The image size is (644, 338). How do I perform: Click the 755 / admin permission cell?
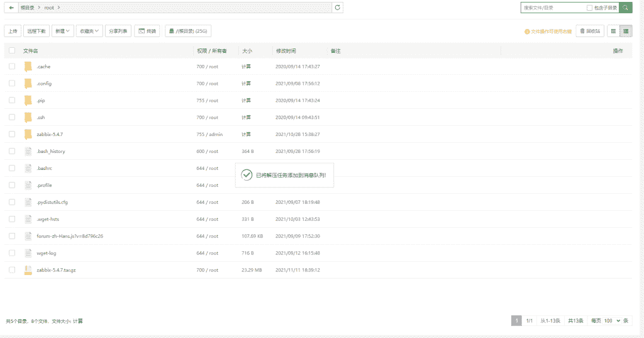209,135
